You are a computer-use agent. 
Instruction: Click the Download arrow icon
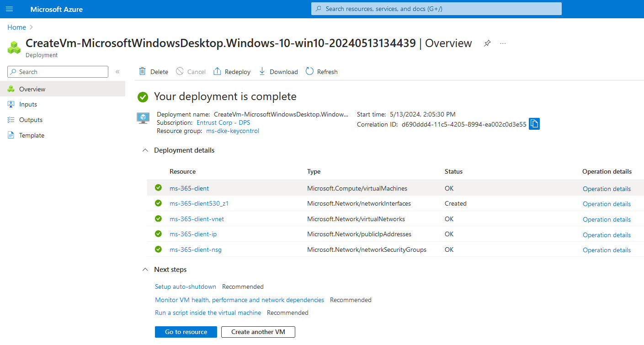click(x=262, y=71)
